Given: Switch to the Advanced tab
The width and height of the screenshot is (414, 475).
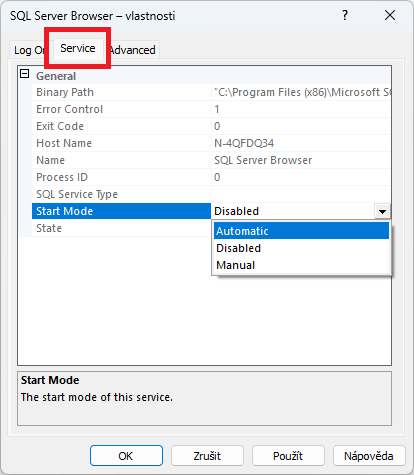Looking at the screenshot, I should (x=133, y=50).
